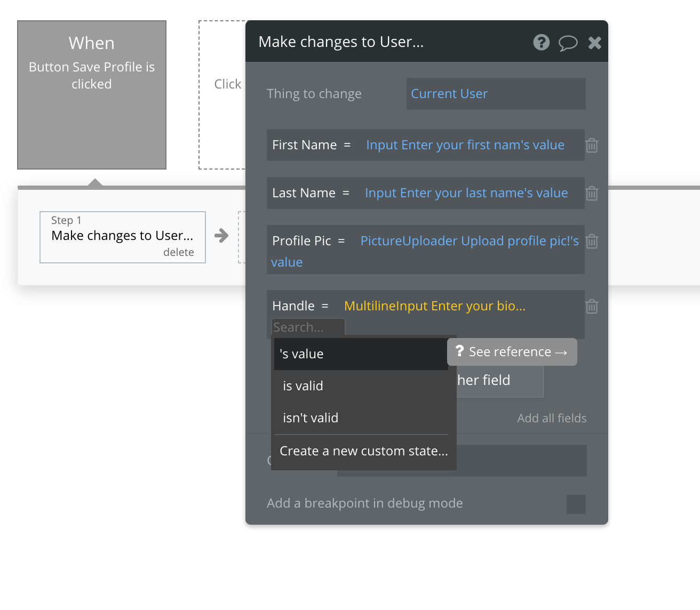Viewport: 700px width, 610px height.
Task: Remove the Handle field with its trash icon
Action: 591,306
